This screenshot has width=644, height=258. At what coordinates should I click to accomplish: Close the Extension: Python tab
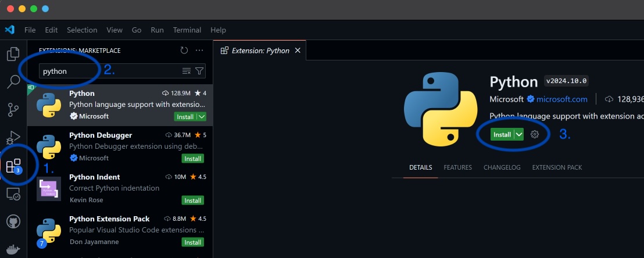pyautogui.click(x=298, y=51)
